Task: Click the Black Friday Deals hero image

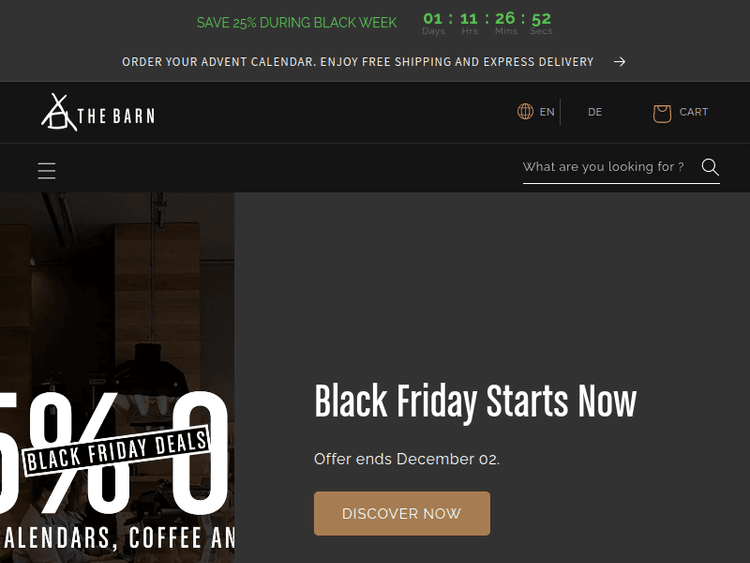Action: [x=117, y=378]
